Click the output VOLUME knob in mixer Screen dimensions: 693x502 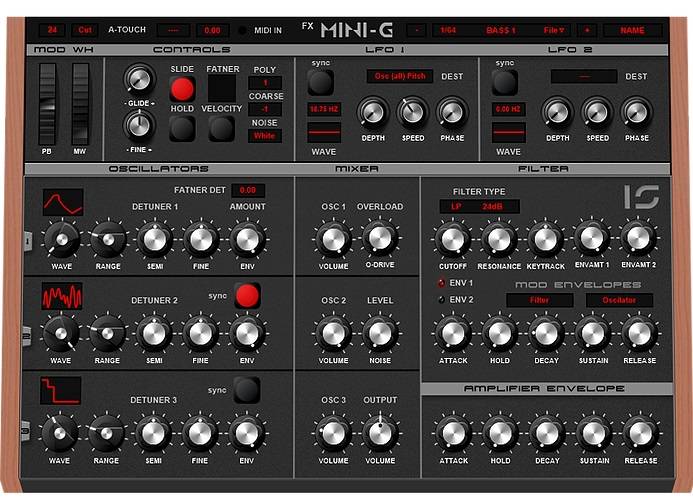point(380,432)
